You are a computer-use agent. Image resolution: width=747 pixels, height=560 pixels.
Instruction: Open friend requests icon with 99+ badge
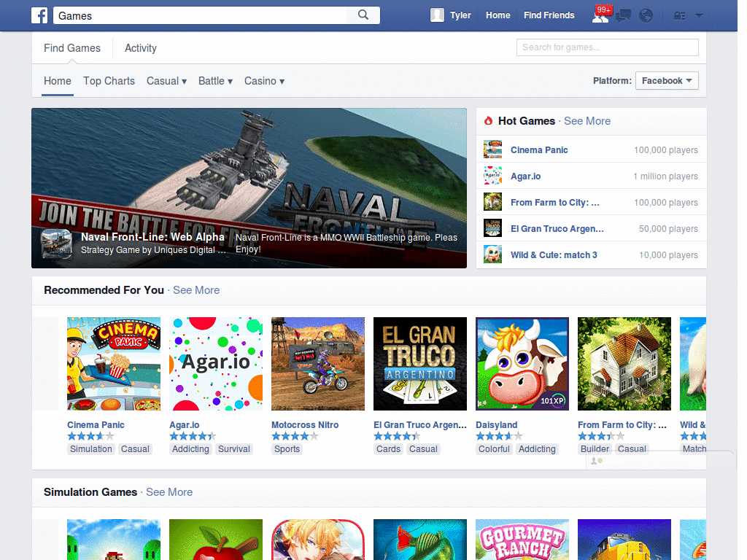click(600, 15)
